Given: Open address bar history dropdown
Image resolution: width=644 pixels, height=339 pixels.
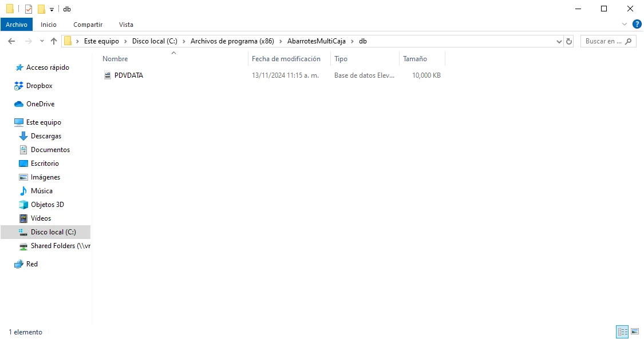Looking at the screenshot, I should click(x=559, y=41).
